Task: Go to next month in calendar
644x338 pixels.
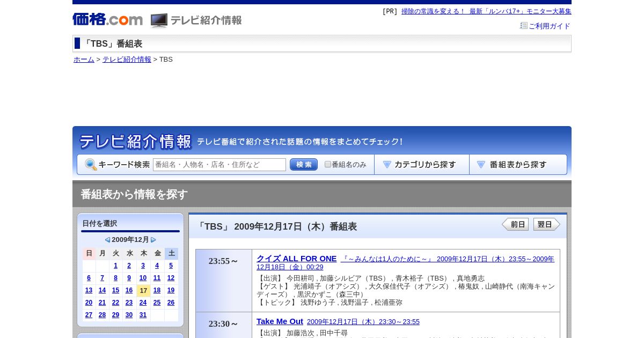Action: point(153,240)
